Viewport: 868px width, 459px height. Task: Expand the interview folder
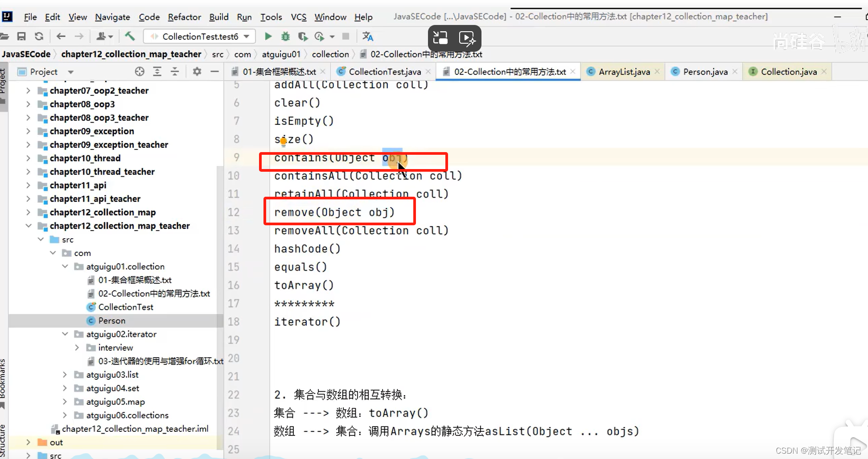tap(77, 347)
